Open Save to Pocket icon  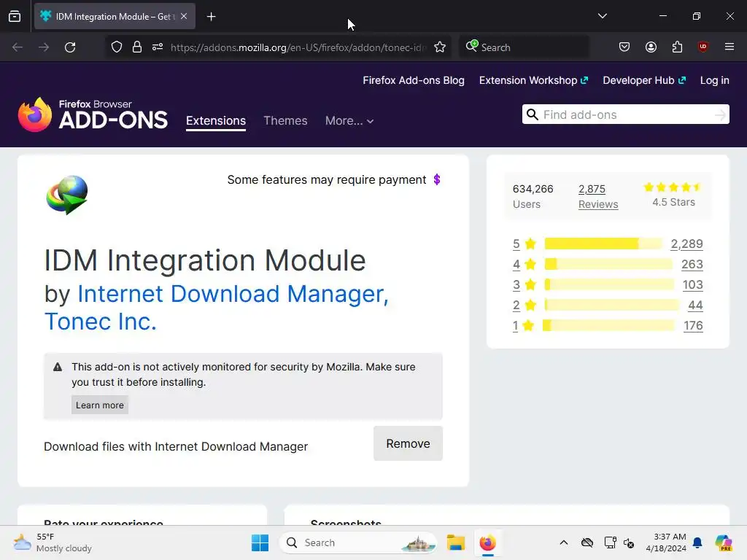coord(624,47)
